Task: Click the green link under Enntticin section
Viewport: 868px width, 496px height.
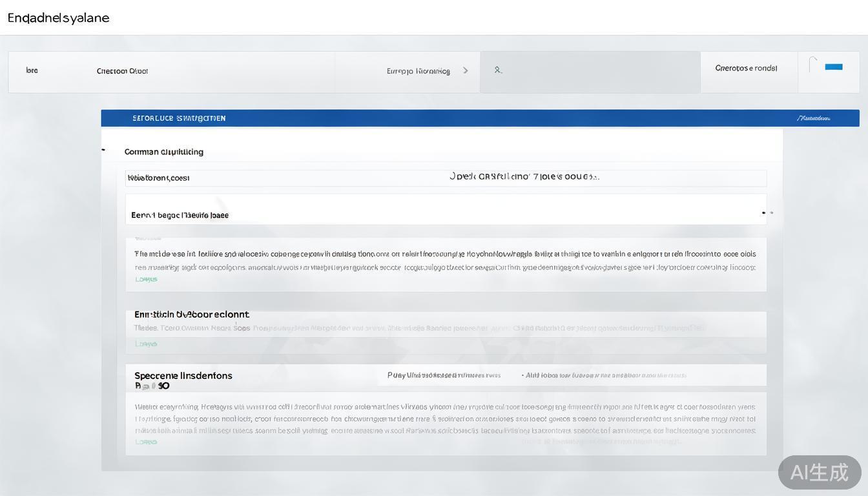Action: coord(146,344)
